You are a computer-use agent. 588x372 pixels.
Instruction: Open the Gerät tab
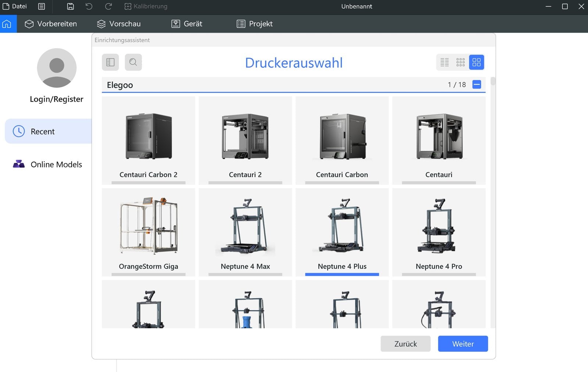[187, 24]
